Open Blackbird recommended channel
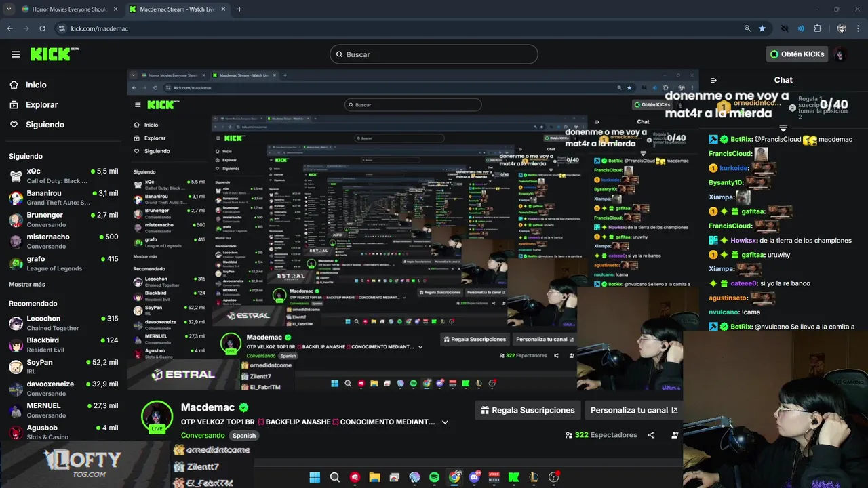This screenshot has width=868, height=488. point(63,345)
